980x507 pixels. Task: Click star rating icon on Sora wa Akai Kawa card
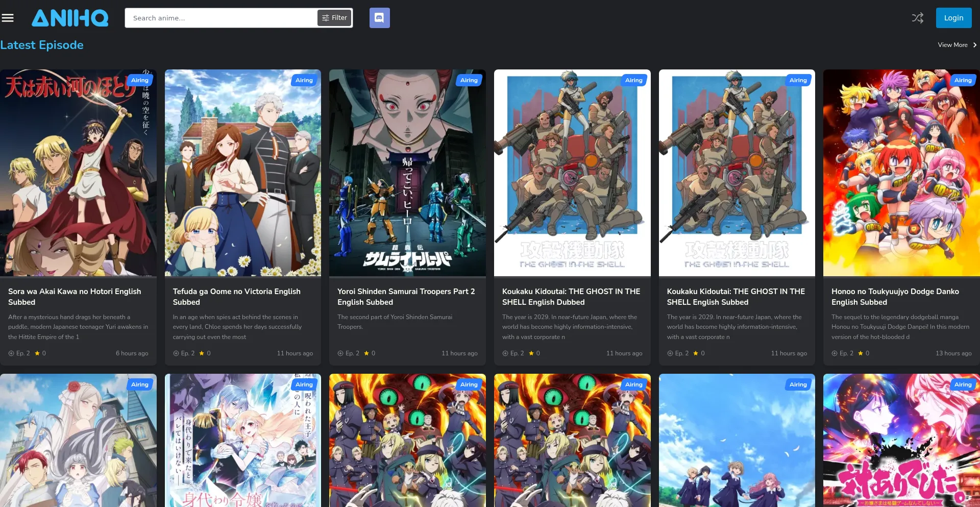coord(37,353)
